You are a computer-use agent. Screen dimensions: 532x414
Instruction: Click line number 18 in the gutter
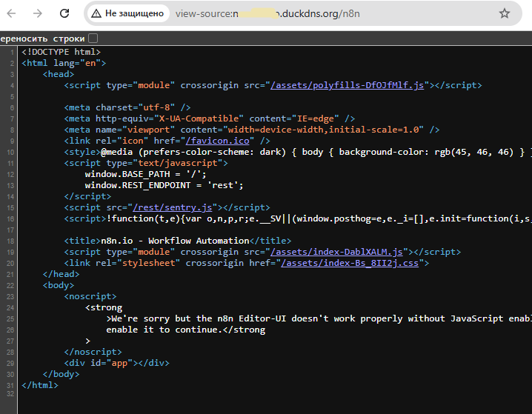coord(10,241)
